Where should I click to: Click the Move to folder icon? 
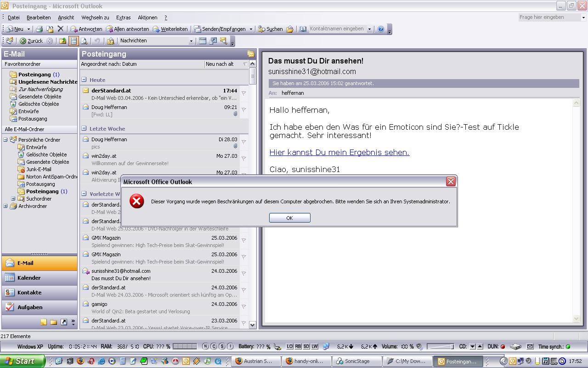coord(50,29)
